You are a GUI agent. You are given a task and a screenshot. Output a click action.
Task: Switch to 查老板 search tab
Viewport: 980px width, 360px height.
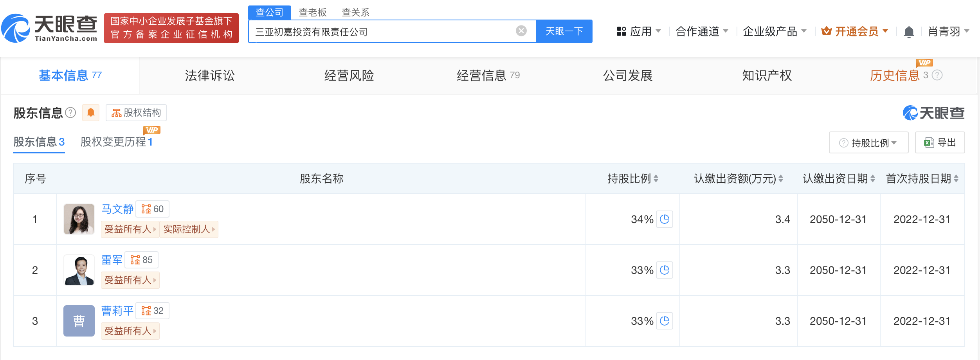click(x=312, y=13)
